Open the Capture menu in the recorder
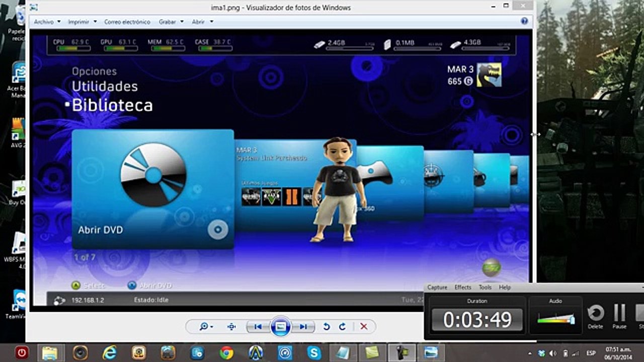 [x=437, y=288]
